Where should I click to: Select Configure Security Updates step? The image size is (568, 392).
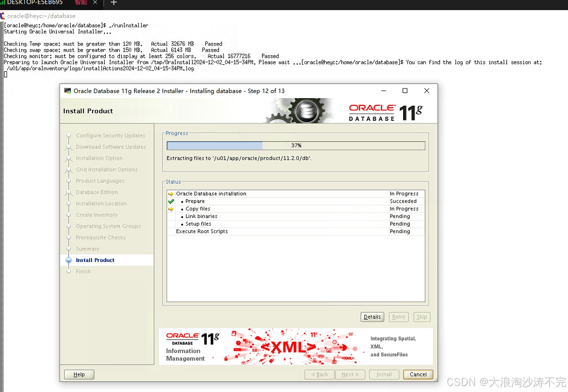click(110, 136)
